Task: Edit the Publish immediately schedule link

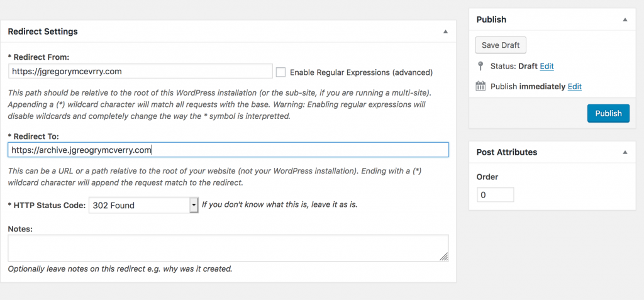Action: click(x=575, y=87)
